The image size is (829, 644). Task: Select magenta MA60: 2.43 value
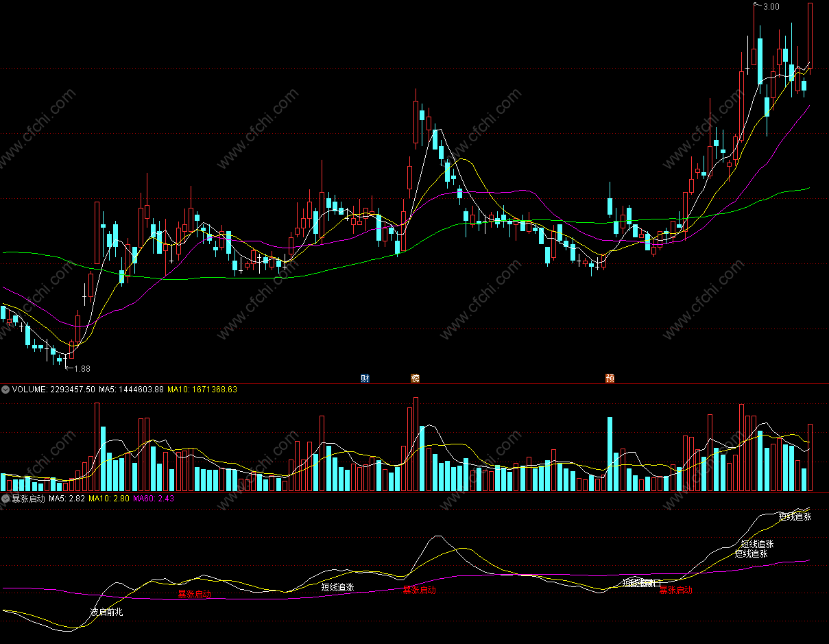[154, 499]
